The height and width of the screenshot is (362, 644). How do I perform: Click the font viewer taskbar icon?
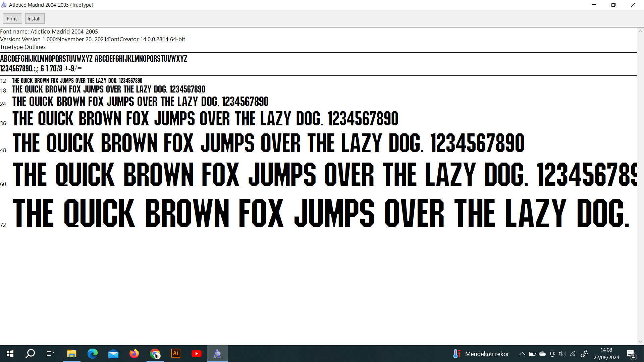(x=217, y=354)
